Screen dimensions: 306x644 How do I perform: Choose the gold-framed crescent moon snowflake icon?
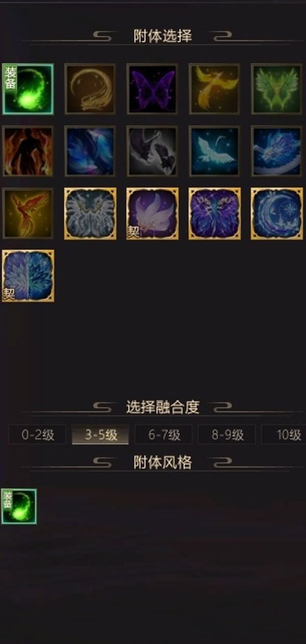(x=276, y=213)
